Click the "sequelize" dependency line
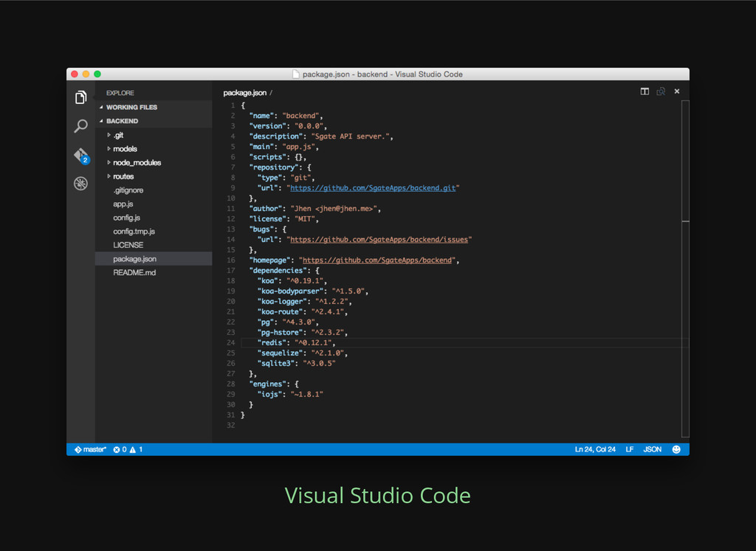Image resolution: width=756 pixels, height=551 pixels. coord(302,353)
